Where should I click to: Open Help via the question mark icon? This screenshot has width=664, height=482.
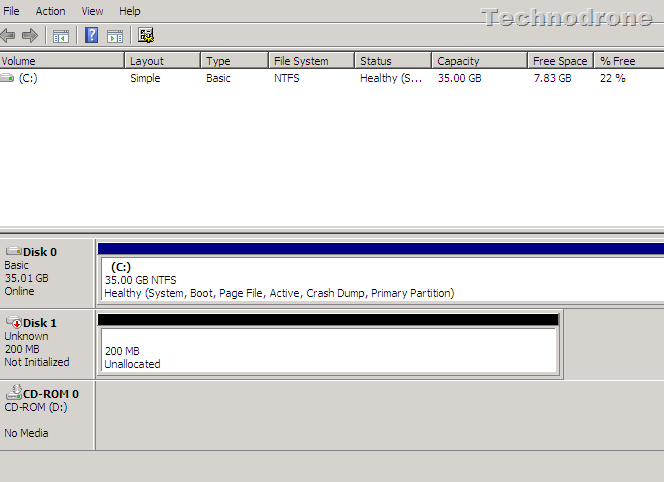(x=91, y=35)
